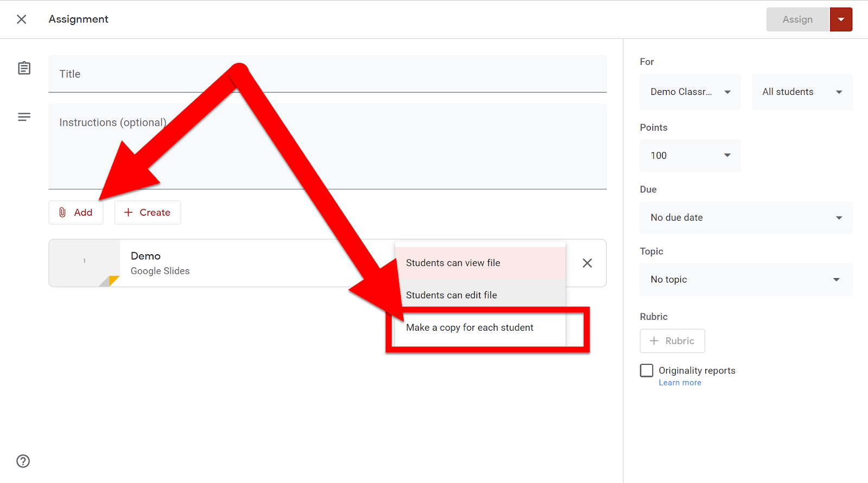The height and width of the screenshot is (483, 868).
Task: Open the Points 100 dropdown
Action: click(690, 156)
